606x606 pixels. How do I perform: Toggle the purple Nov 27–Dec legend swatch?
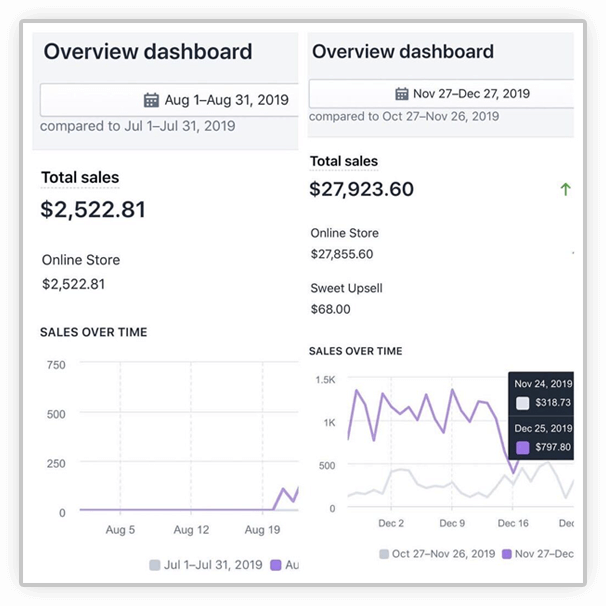506,553
